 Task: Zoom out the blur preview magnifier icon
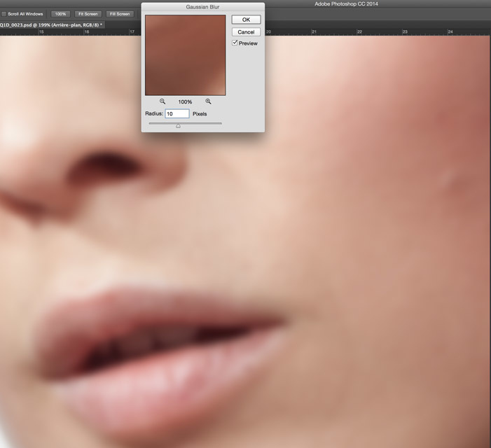coord(162,101)
